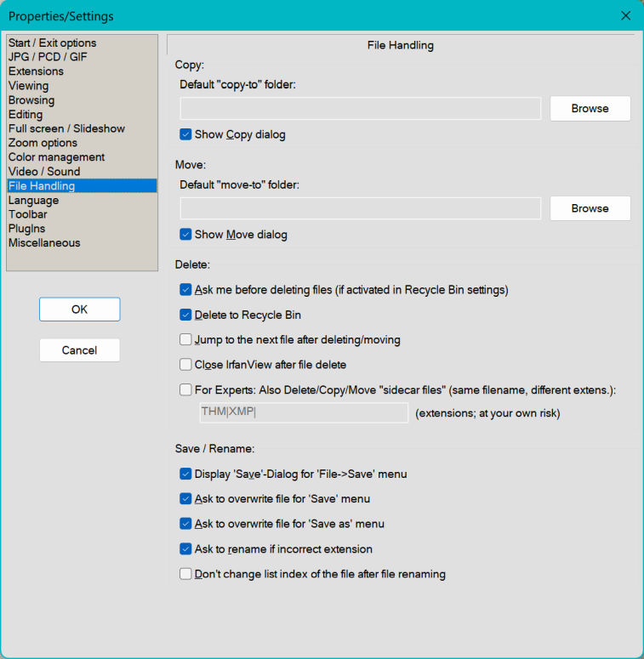Select the PlugIns category
The image size is (644, 659).
[27, 229]
